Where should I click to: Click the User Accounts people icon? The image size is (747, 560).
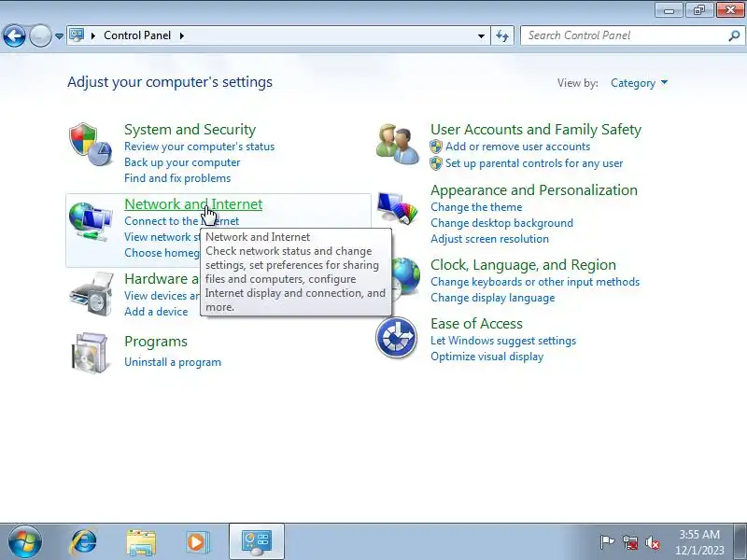click(x=398, y=144)
